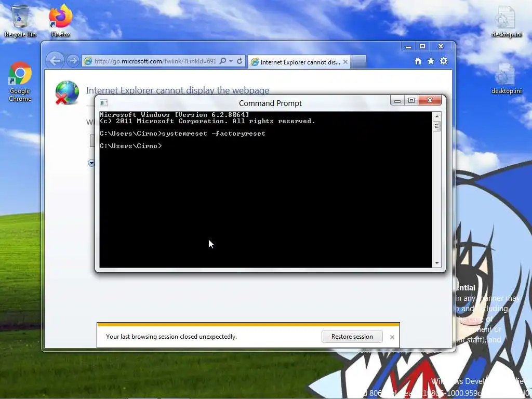The width and height of the screenshot is (532, 399).
Task: Close the Command Prompt window
Action: coord(430,100)
